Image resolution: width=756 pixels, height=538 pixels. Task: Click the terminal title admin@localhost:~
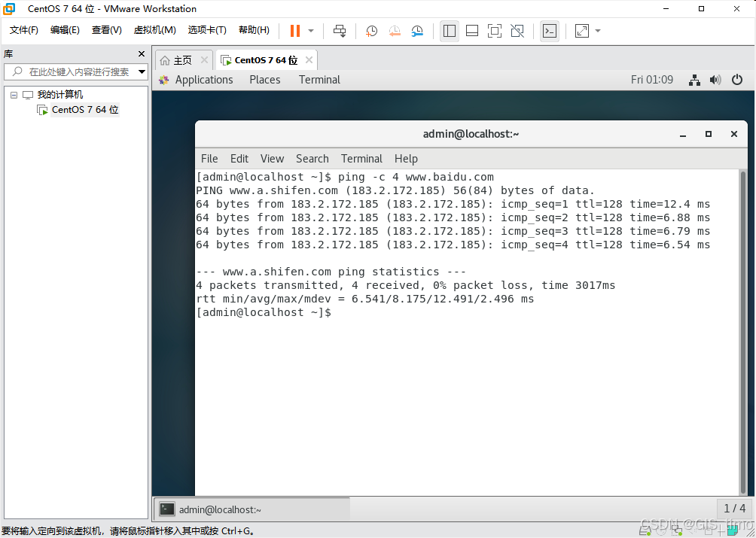[471, 135]
